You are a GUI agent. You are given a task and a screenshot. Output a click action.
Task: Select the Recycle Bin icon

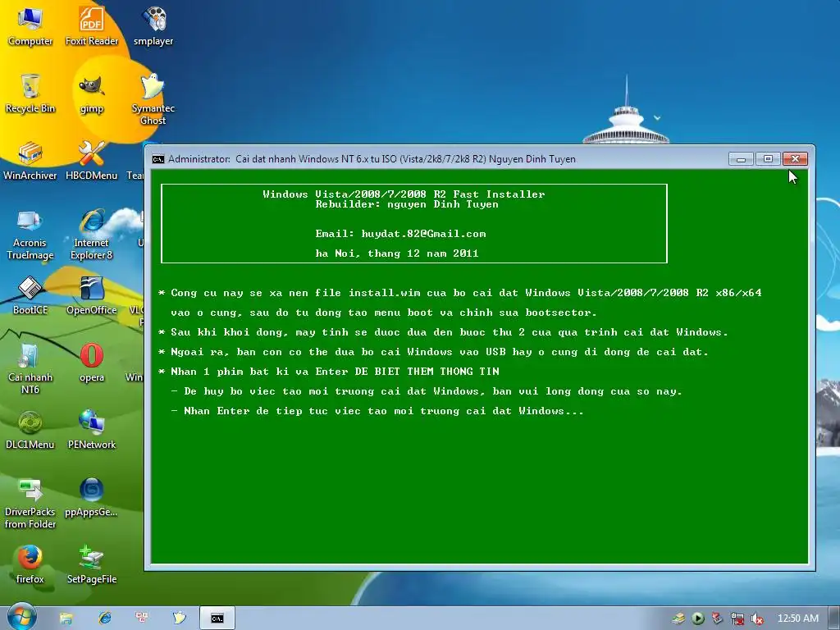tap(30, 94)
